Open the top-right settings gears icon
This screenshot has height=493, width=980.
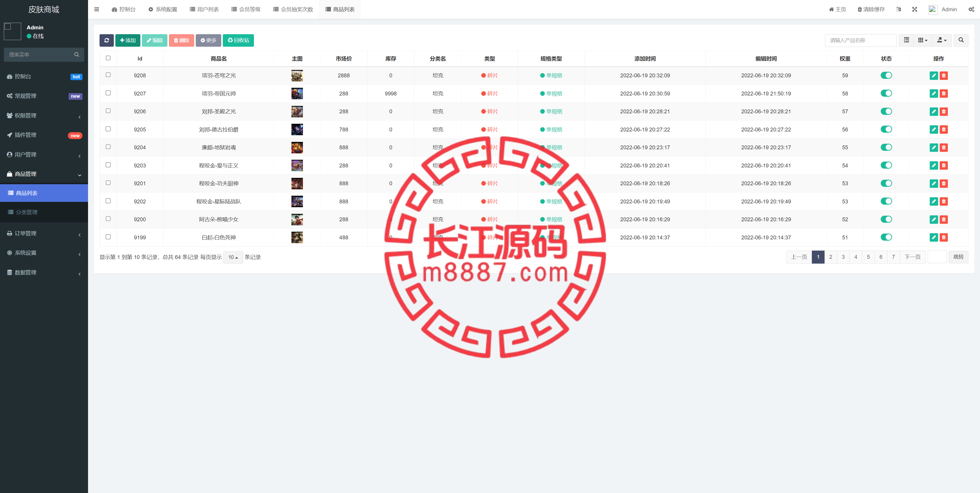coord(971,9)
